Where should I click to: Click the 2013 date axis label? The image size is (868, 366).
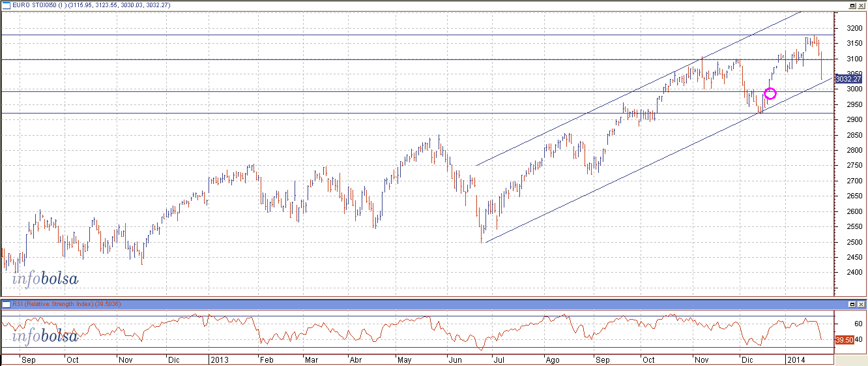click(x=218, y=360)
